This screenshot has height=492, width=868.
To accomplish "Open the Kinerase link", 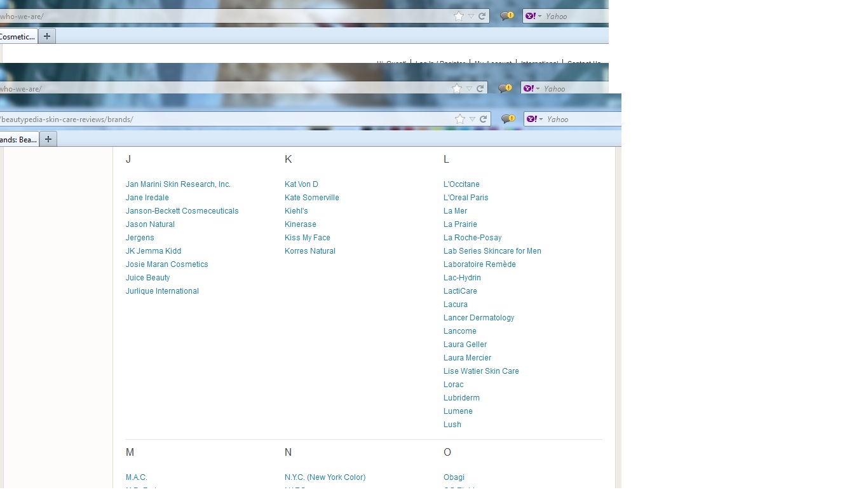I will tap(301, 224).
